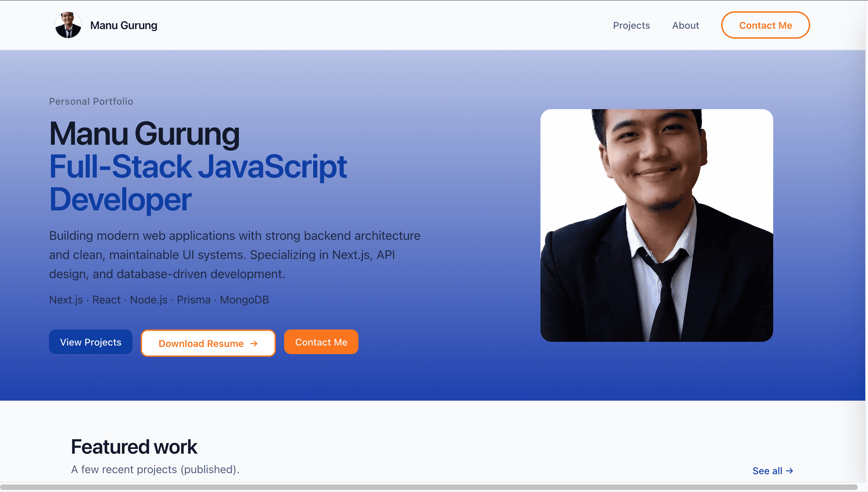Click the orange Contact Me button in the hero
This screenshot has width=868, height=492.
[x=321, y=342]
